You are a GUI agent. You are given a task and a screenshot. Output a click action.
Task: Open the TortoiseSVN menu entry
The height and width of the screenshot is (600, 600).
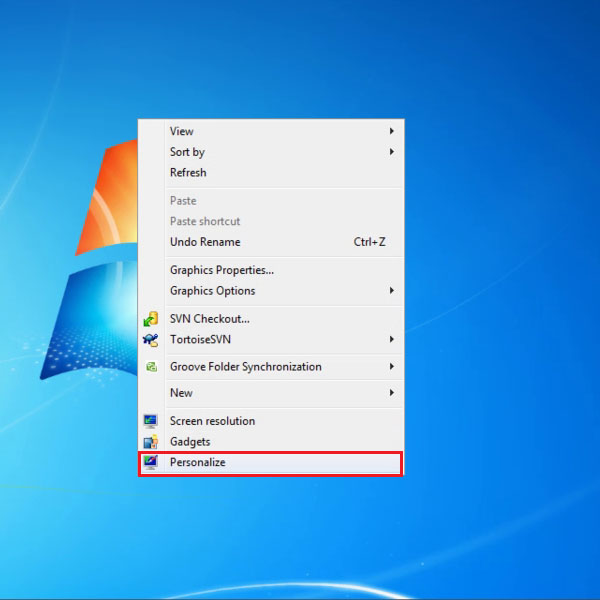[271, 339]
